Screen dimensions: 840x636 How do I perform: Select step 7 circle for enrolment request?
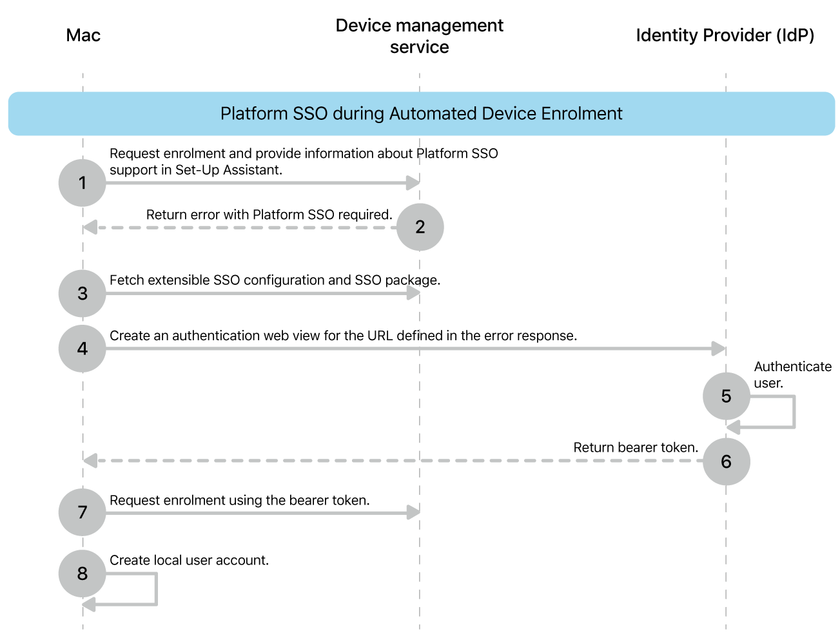click(82, 512)
